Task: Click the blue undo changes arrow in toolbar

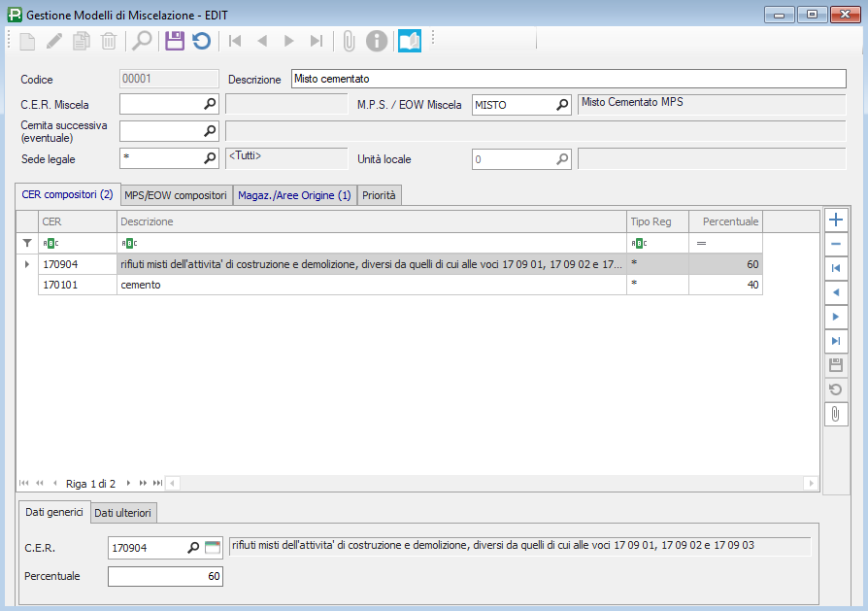Action: pyautogui.click(x=201, y=41)
